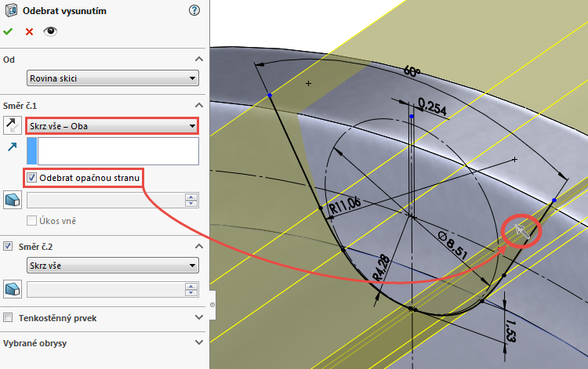The image size is (588, 369).
Task: Uncheck the Směr č.2 checkbox
Action: [x=8, y=246]
